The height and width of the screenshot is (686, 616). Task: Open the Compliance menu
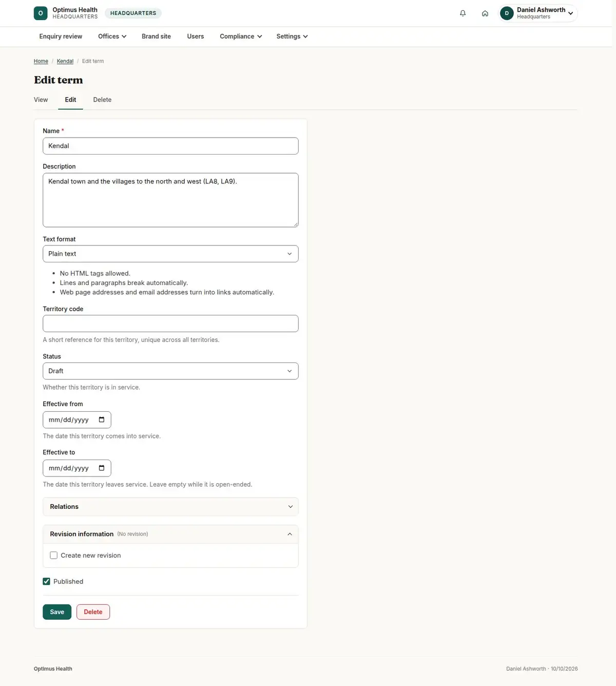241,36
